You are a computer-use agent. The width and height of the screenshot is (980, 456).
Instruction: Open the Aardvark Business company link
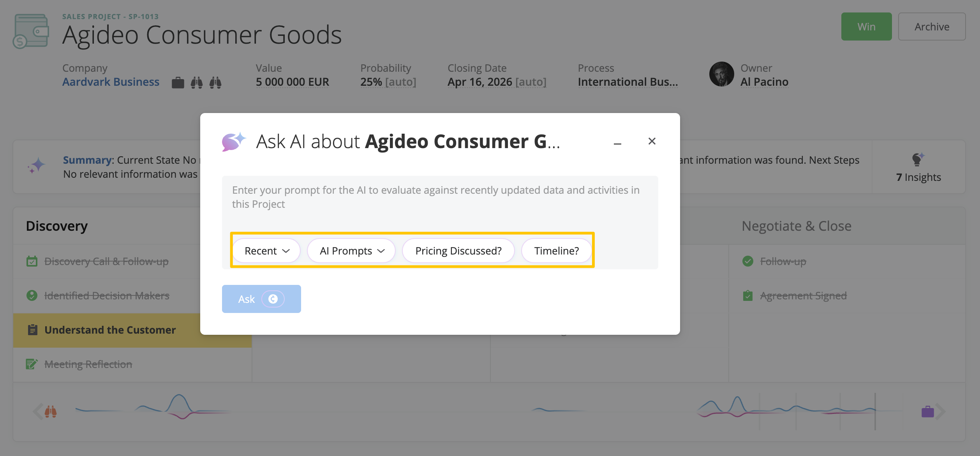coord(111,82)
